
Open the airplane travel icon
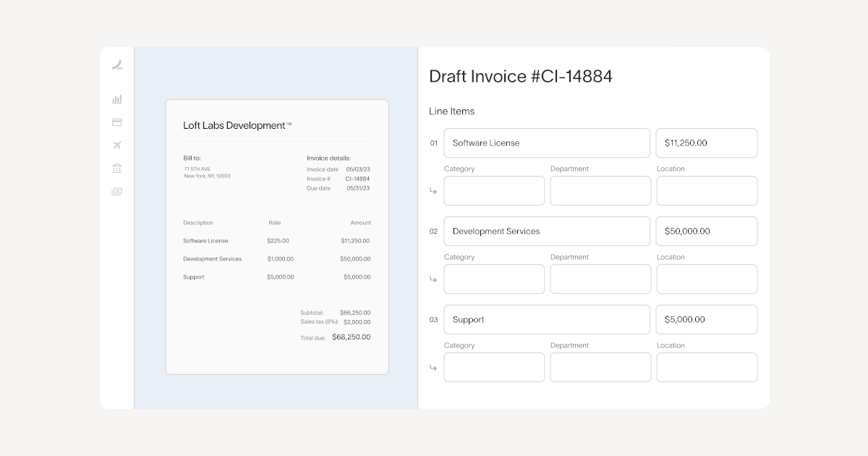(x=117, y=145)
